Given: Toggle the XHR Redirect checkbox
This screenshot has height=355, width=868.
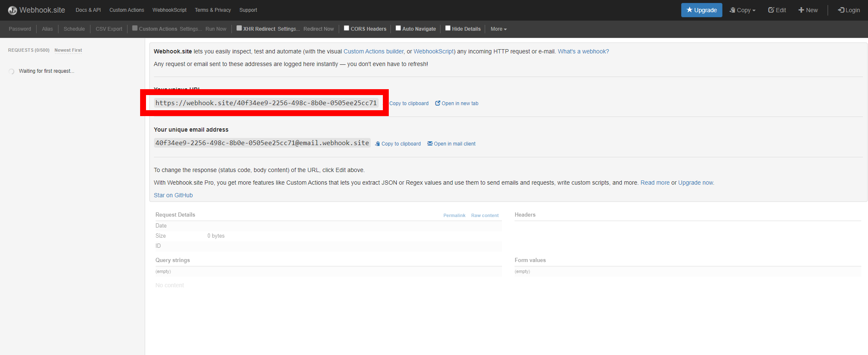Looking at the screenshot, I should [x=239, y=28].
